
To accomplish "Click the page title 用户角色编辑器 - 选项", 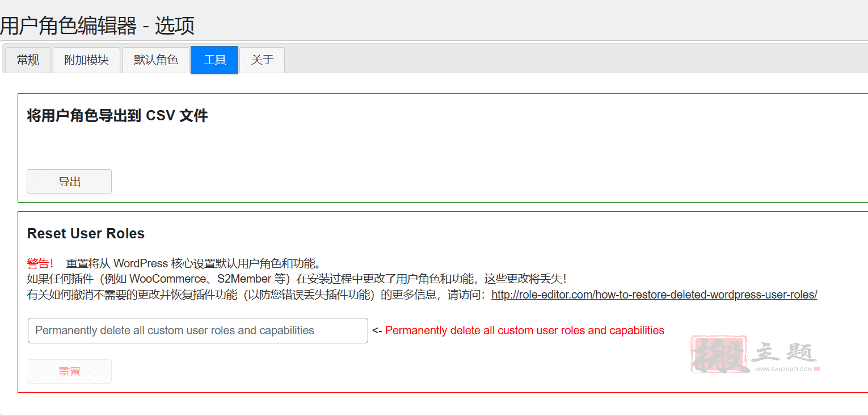I will click(x=97, y=25).
